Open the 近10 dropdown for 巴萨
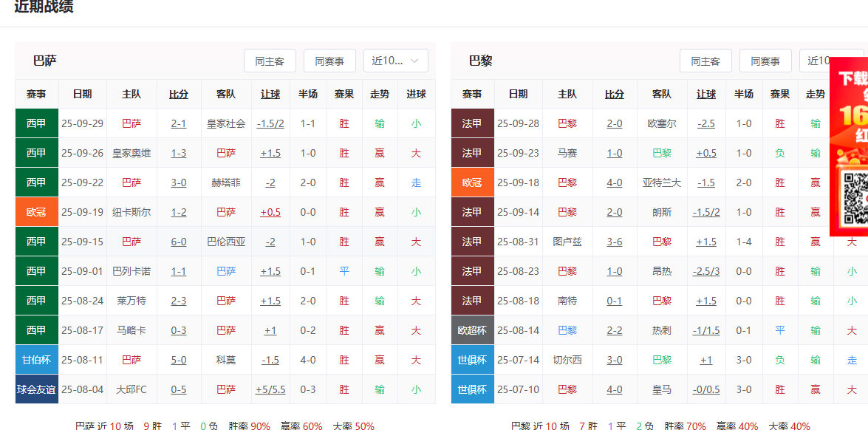Image resolution: width=868 pixels, height=430 pixels. 396,61
